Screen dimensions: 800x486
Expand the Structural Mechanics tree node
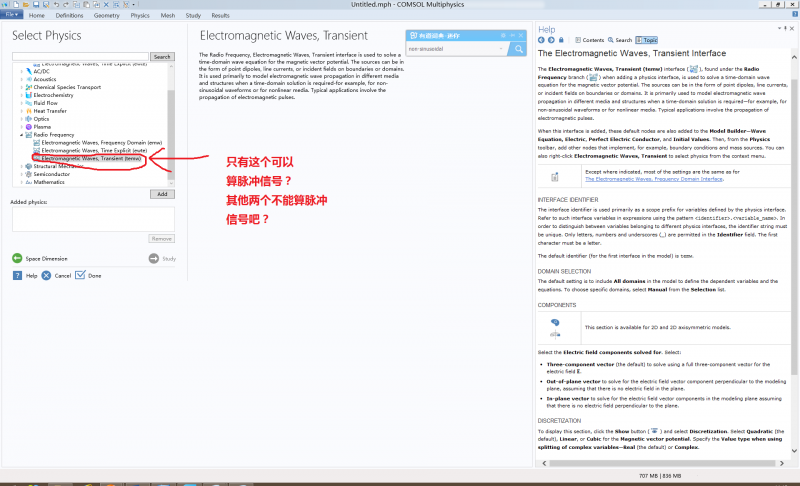pos(21,166)
